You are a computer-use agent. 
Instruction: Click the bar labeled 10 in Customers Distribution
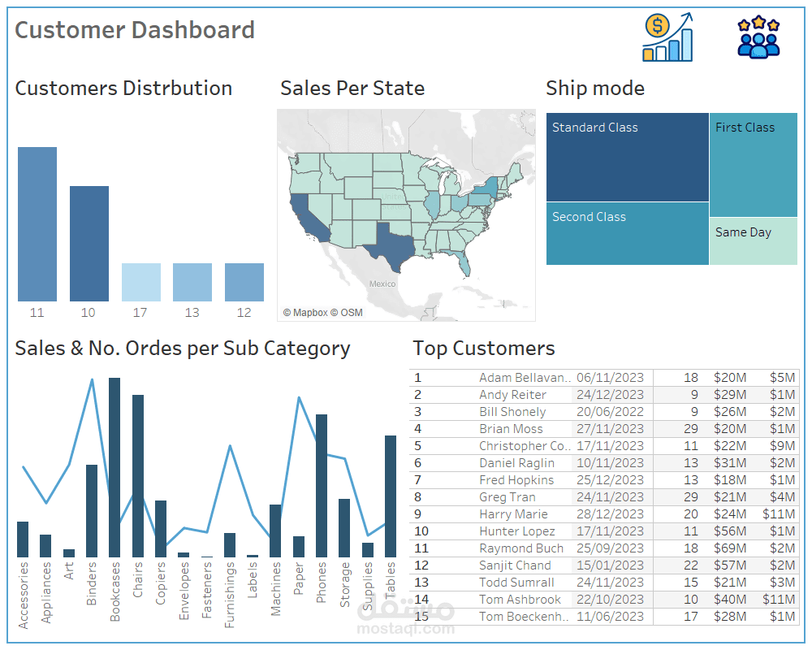pyautogui.click(x=89, y=244)
